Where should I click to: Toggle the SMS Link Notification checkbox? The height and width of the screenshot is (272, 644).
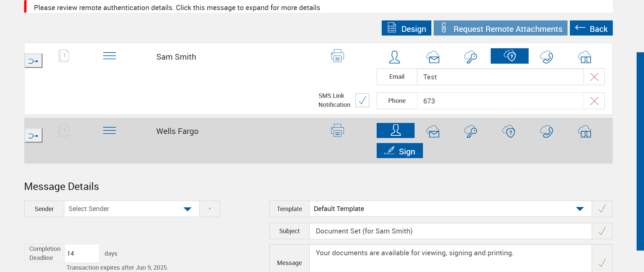pyautogui.click(x=362, y=100)
